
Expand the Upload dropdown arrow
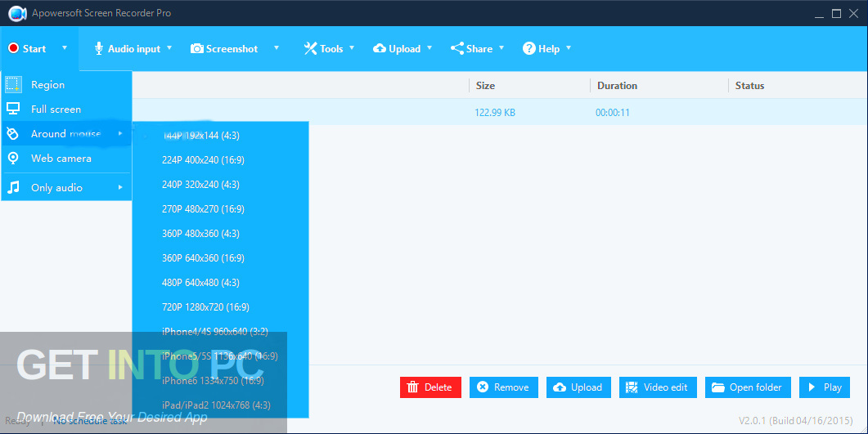click(429, 48)
